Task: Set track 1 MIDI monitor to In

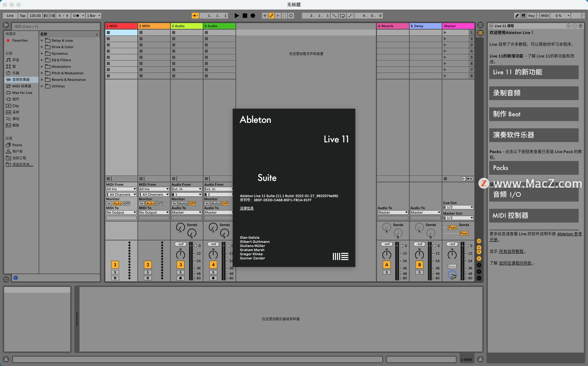Action: [109, 204]
